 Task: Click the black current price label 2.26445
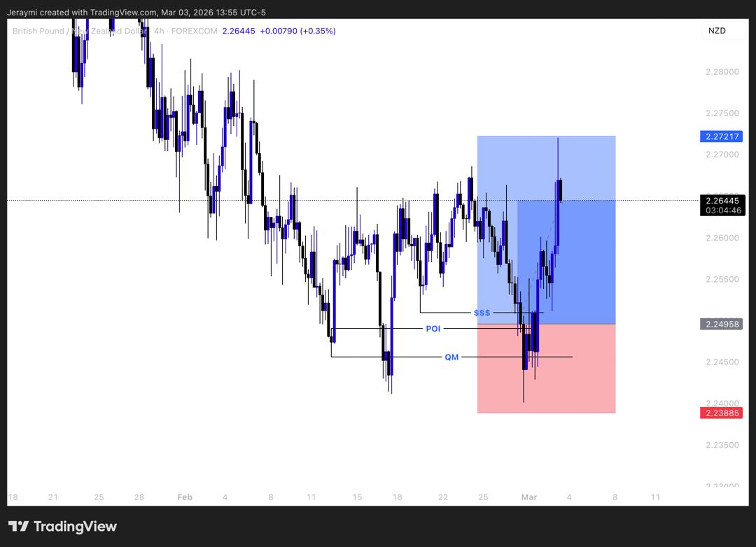tap(722, 201)
